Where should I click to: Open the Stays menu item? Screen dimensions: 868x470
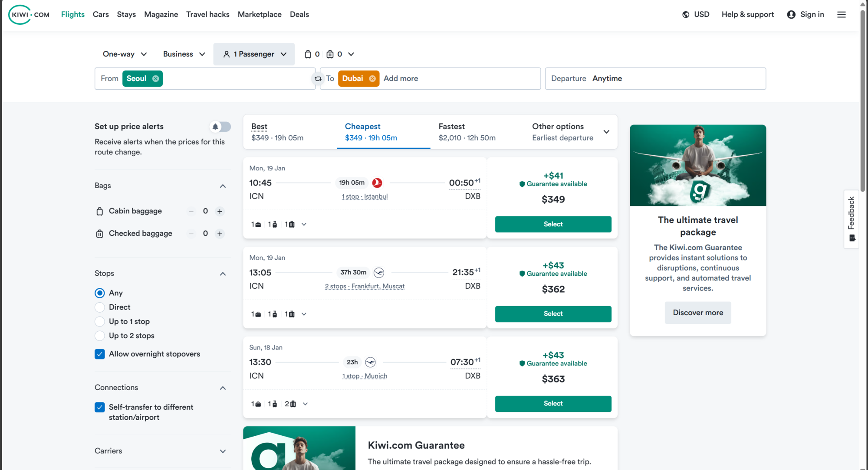126,14
